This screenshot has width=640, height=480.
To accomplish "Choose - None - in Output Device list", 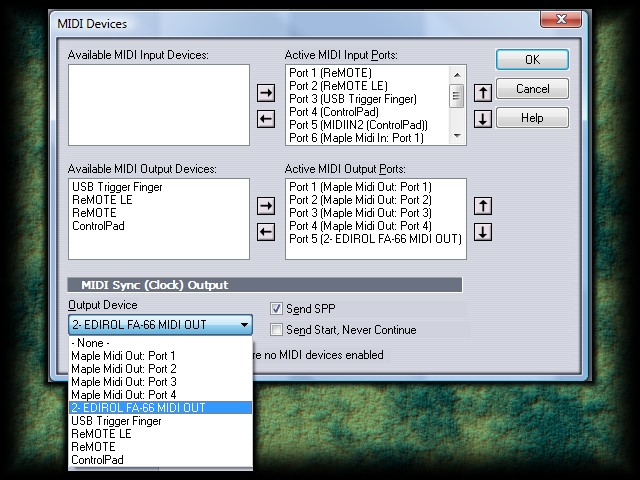I will pos(160,343).
